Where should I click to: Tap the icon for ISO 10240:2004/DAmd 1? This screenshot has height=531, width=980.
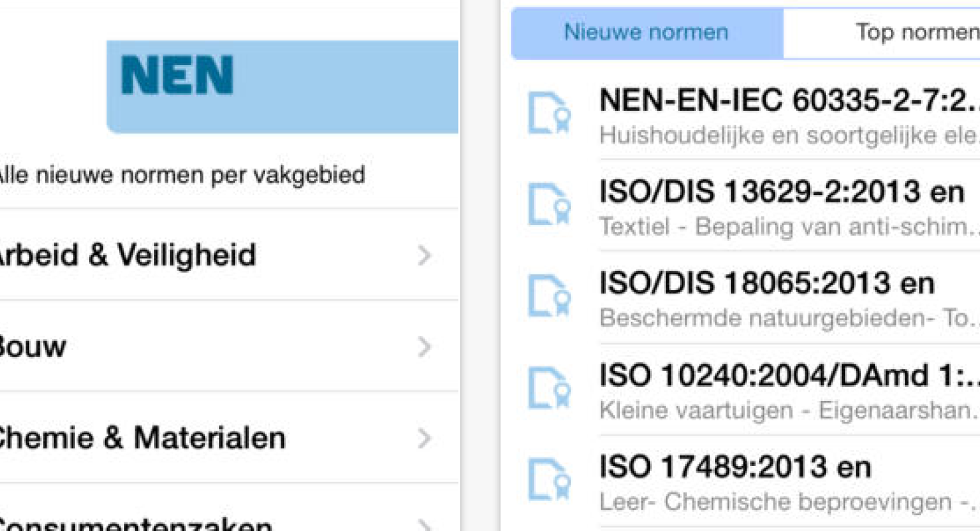(x=548, y=389)
